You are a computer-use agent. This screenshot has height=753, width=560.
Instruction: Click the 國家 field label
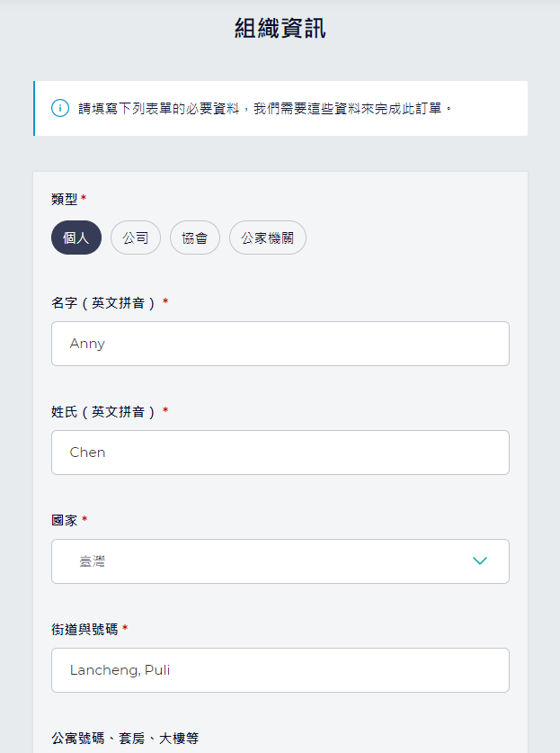tap(65, 521)
